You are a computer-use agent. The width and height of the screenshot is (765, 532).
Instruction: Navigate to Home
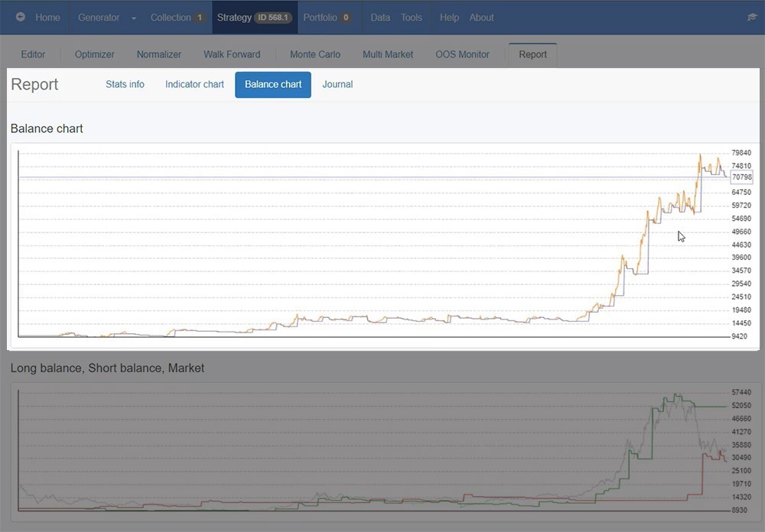(x=47, y=17)
